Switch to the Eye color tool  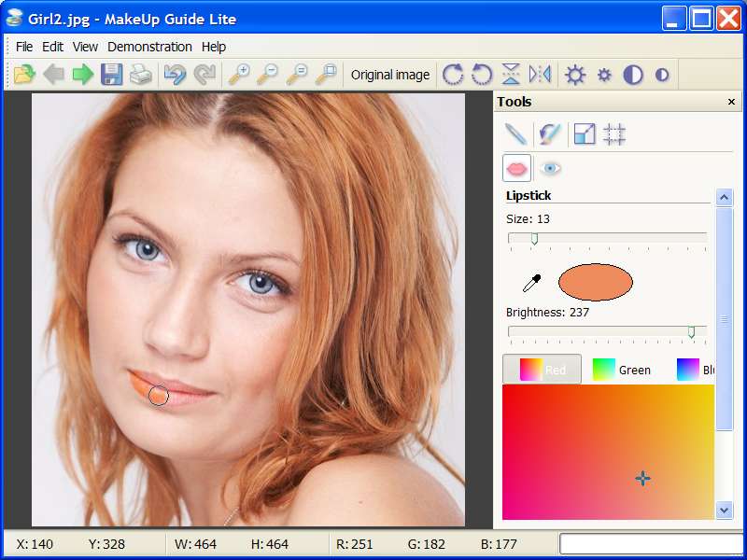pyautogui.click(x=551, y=168)
